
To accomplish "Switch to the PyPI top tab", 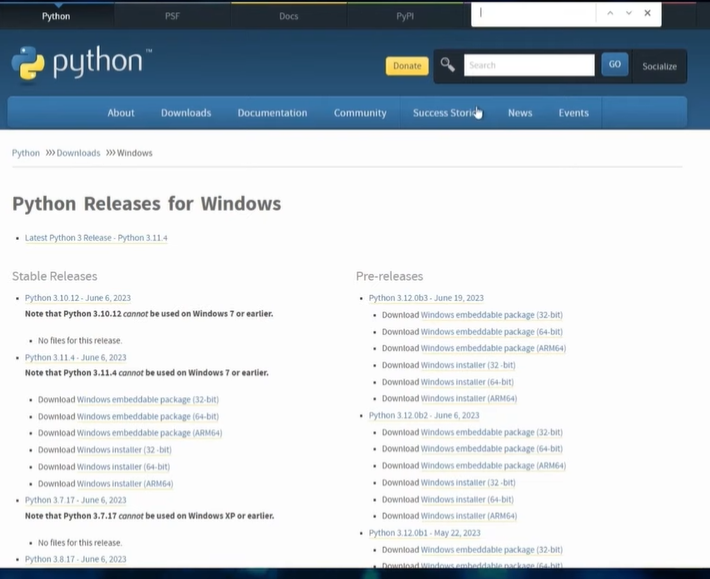I will pyautogui.click(x=405, y=16).
